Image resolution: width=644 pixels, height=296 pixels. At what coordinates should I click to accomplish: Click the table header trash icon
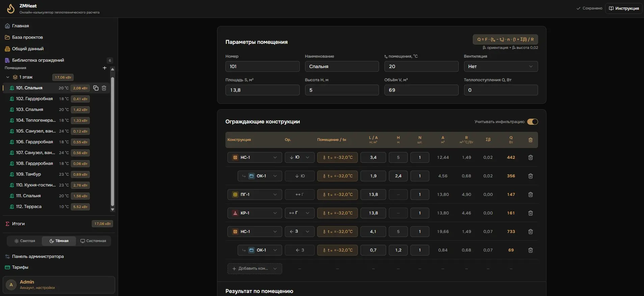[x=531, y=140]
